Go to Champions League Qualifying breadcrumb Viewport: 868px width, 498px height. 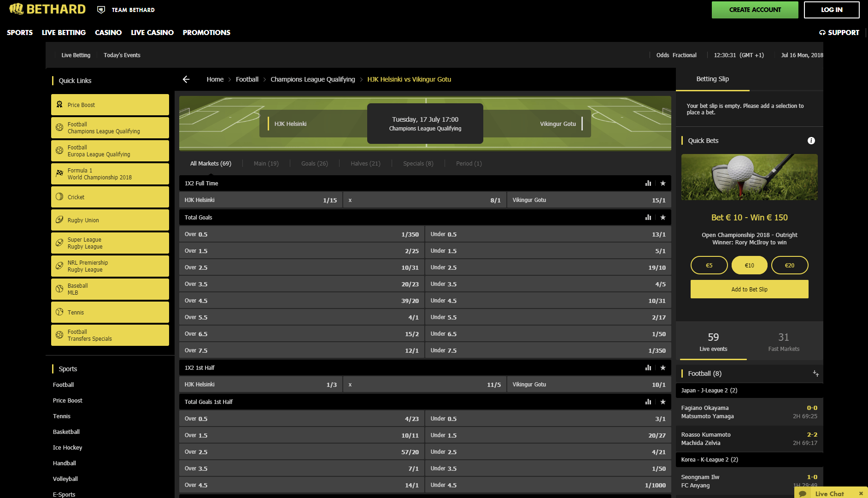[x=312, y=79]
